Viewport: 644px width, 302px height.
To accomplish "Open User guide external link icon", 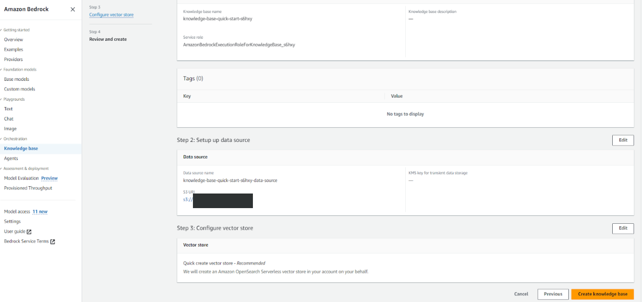I will (29, 232).
